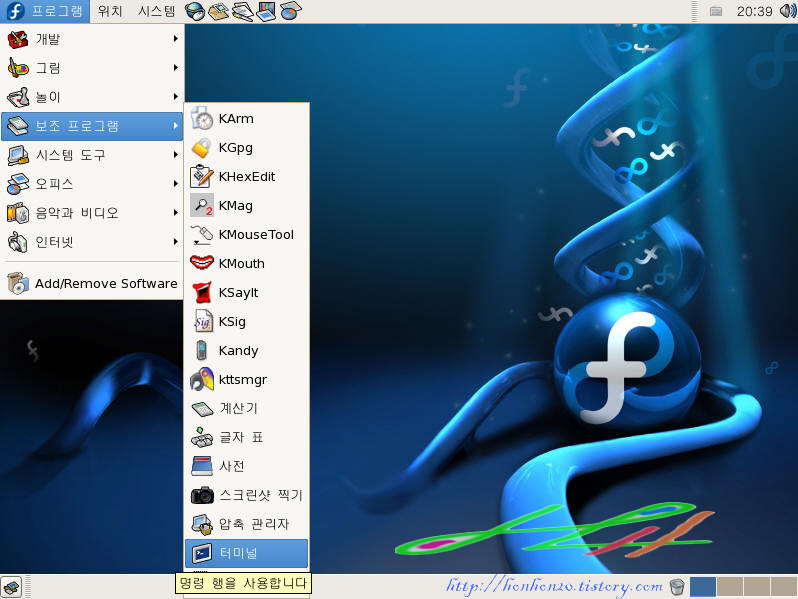Click the arrow next to 인터넷
The height and width of the screenshot is (599, 798).
tap(175, 242)
